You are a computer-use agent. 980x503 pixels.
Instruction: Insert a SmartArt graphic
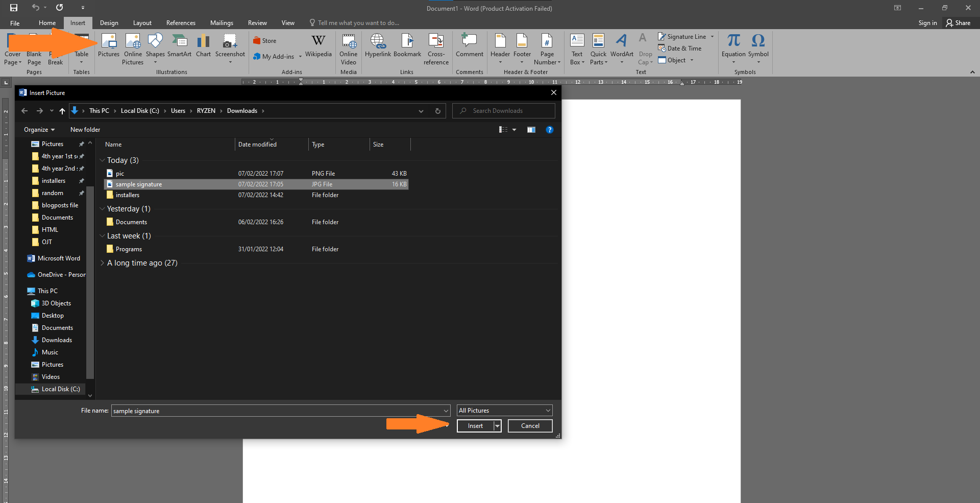[179, 45]
